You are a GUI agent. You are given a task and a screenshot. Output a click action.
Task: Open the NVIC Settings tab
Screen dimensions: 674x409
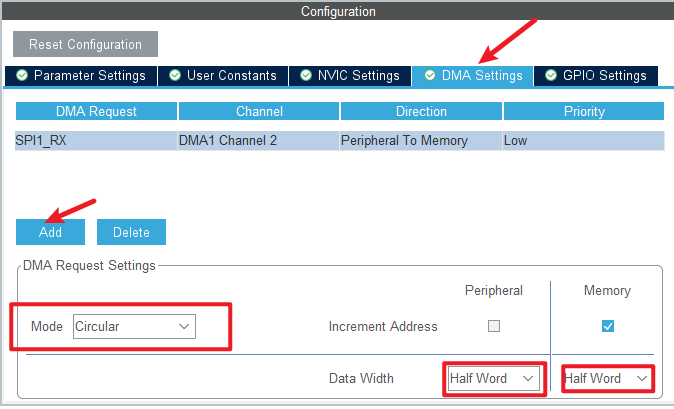coord(351,76)
